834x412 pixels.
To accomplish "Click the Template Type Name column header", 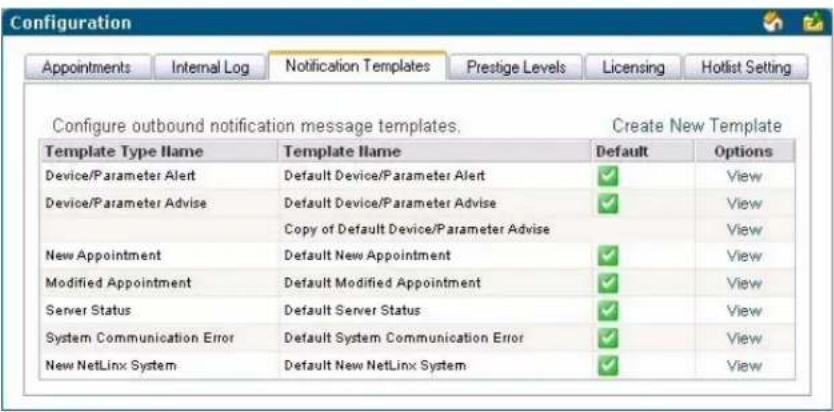I will pyautogui.click(x=159, y=152).
